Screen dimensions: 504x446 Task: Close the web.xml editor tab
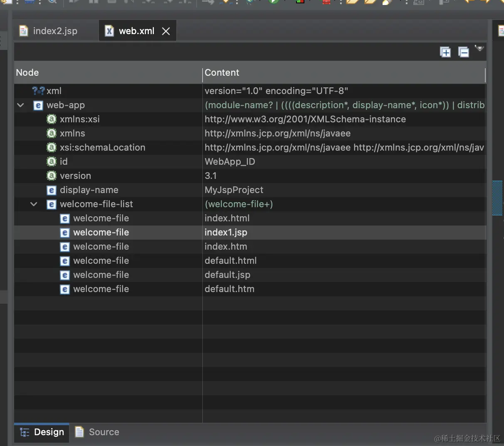pyautogui.click(x=166, y=31)
